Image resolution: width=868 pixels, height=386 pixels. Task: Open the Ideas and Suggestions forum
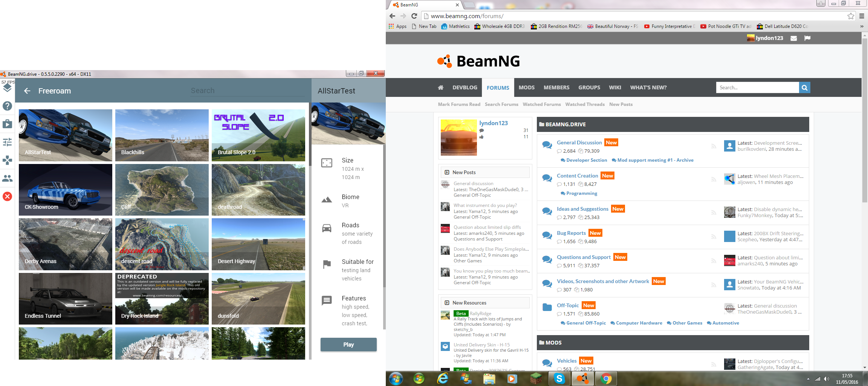582,209
